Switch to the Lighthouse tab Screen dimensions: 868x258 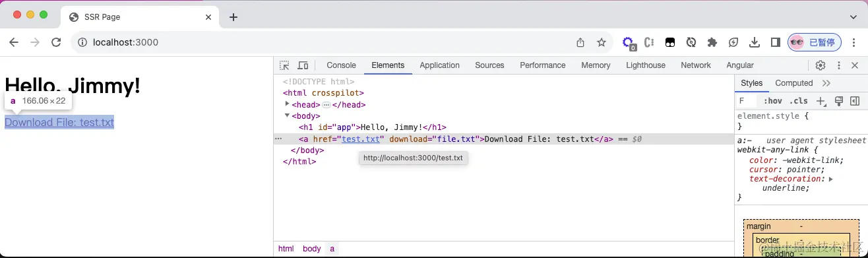(646, 65)
